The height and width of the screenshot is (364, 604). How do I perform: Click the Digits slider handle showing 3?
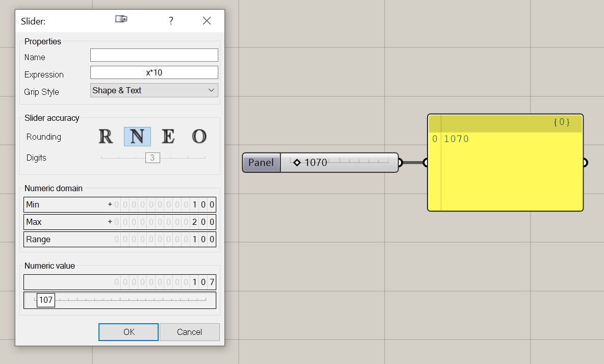[x=153, y=158]
